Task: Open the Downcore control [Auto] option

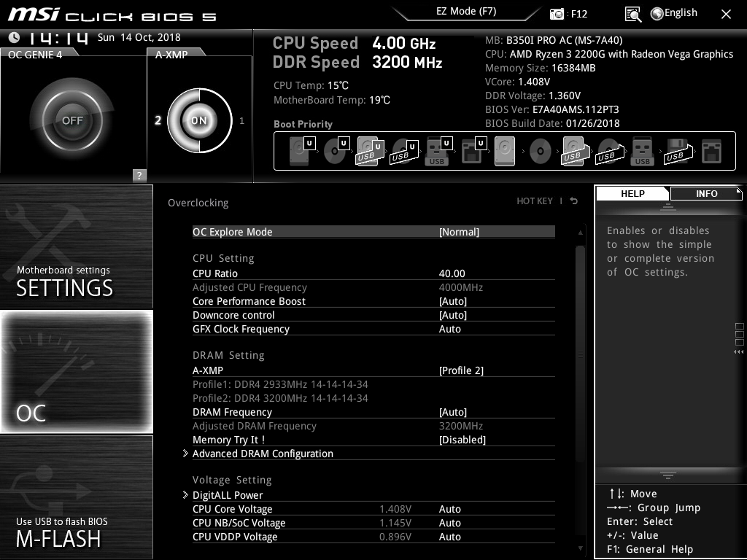Action: (x=452, y=315)
